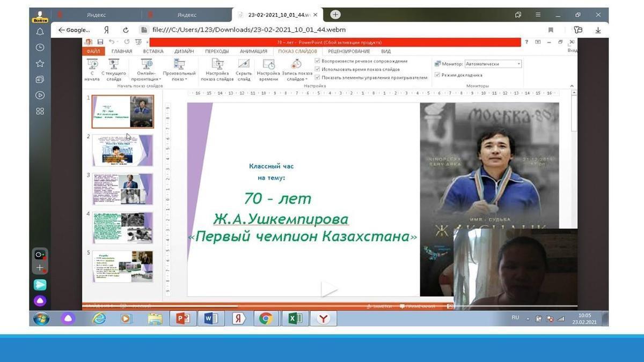Select slide 3 thumbnail in panel
The width and height of the screenshot is (644, 362).
tap(123, 189)
